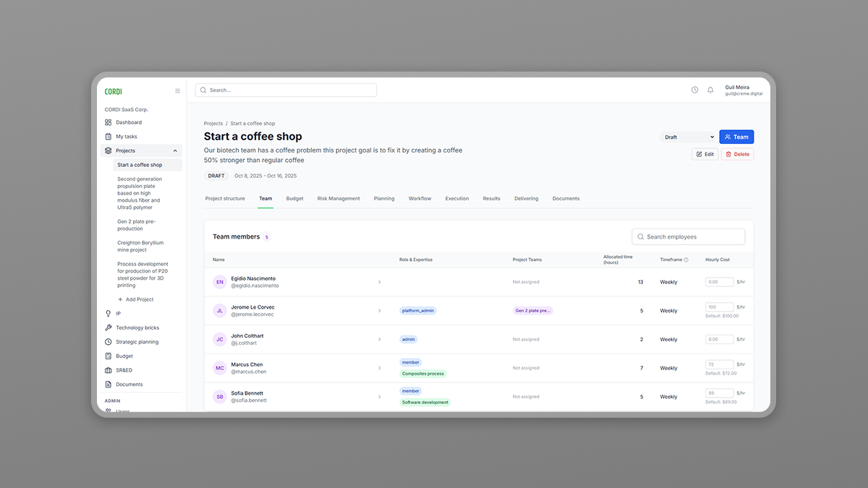This screenshot has width=868, height=488.
Task: Open the Draft status dropdown
Action: point(688,137)
